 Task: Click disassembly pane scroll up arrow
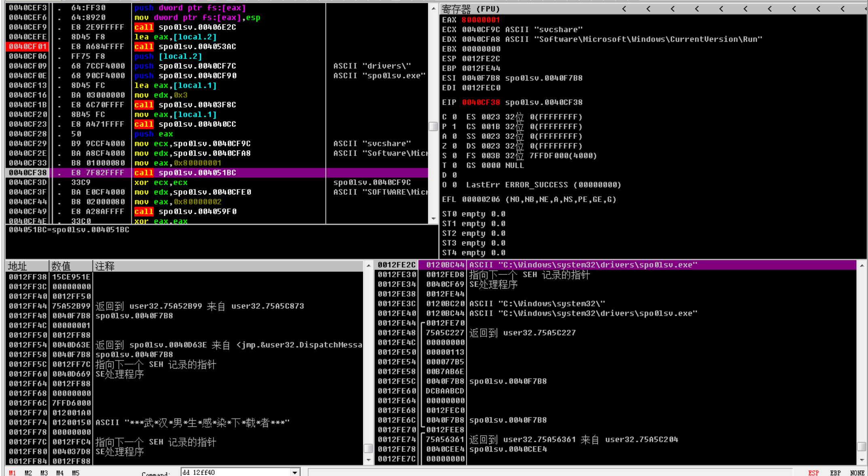click(433, 8)
